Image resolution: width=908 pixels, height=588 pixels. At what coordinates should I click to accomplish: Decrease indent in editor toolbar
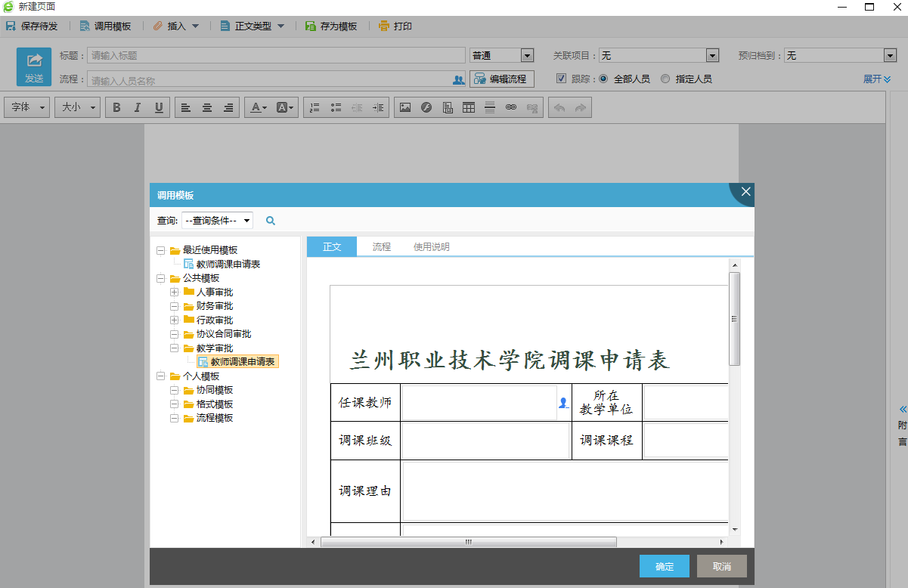click(358, 108)
